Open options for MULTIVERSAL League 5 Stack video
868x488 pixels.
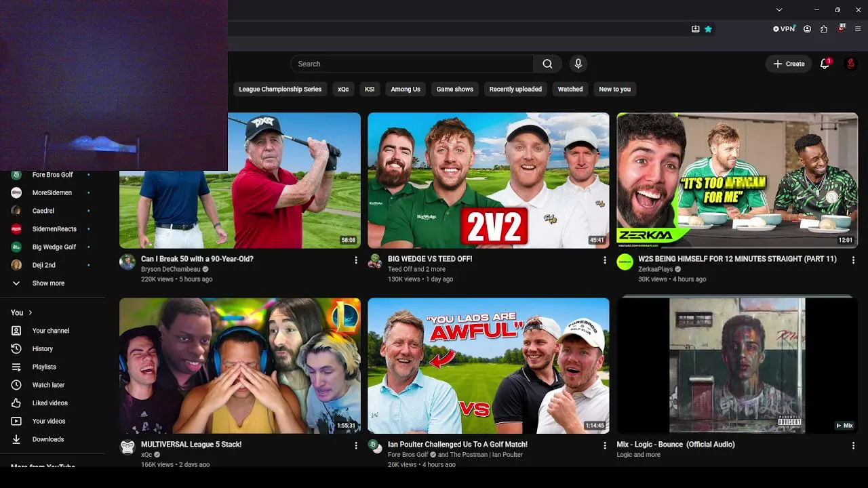[356, 445]
